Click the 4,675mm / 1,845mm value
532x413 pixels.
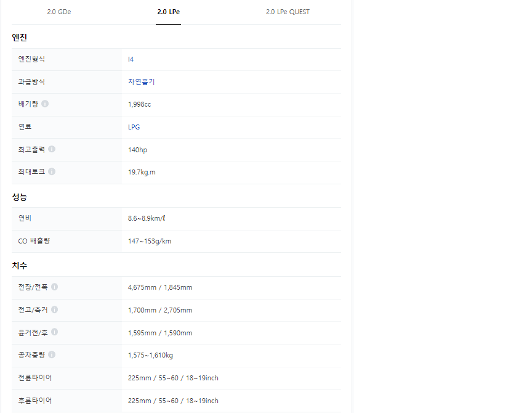pyautogui.click(x=160, y=287)
